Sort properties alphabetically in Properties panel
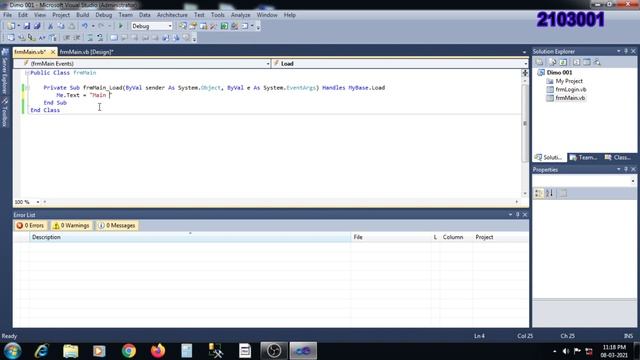 pyautogui.click(x=550, y=193)
